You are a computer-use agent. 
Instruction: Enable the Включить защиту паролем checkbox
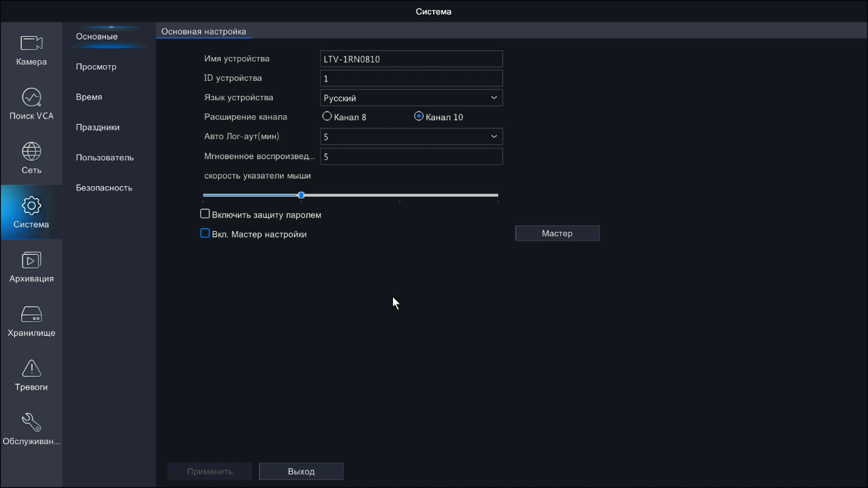(205, 214)
